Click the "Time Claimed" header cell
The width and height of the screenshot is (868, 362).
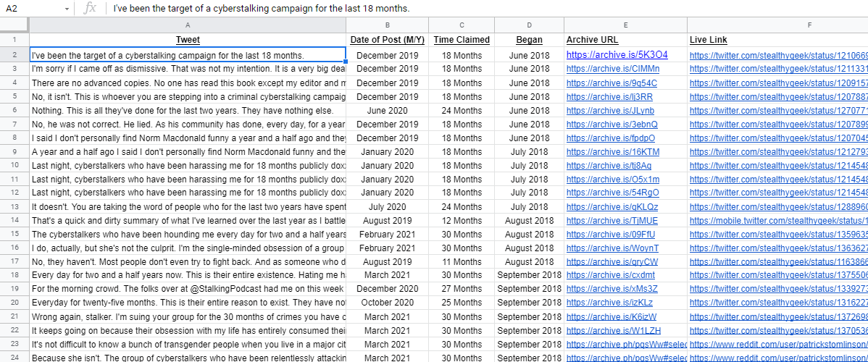462,40
